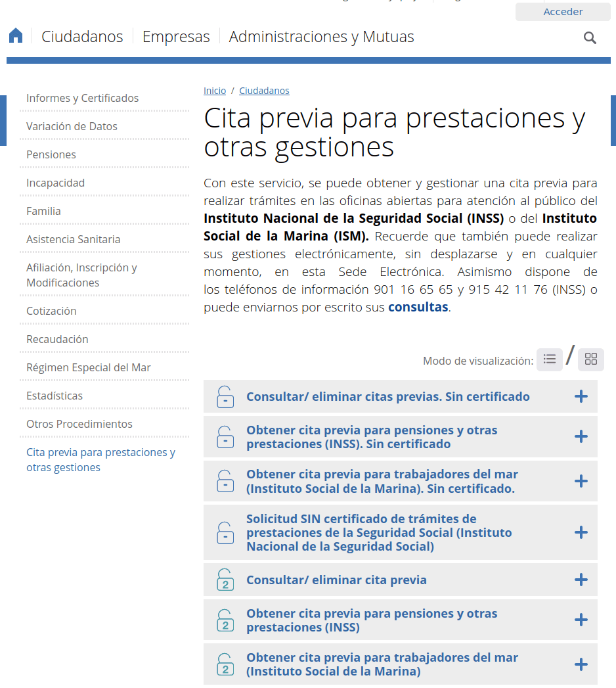Select Informes y Certificados in sidebar
This screenshot has height=688, width=616.
[x=83, y=98]
